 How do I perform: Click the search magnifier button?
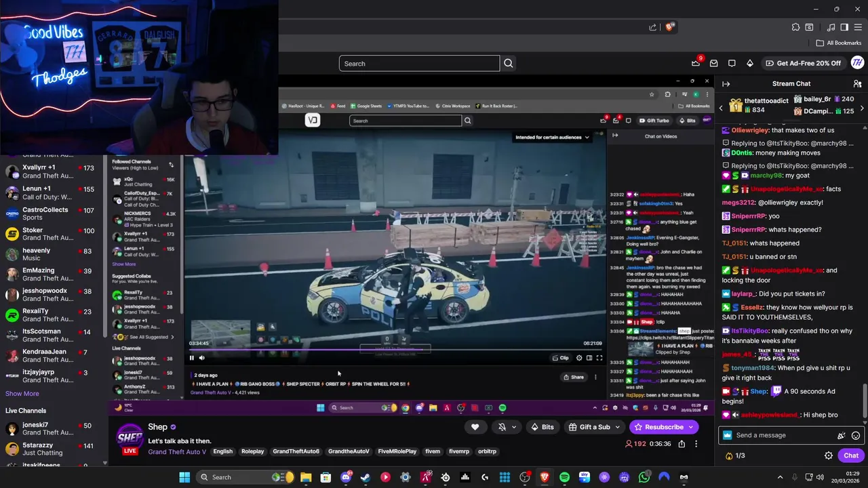(x=508, y=64)
